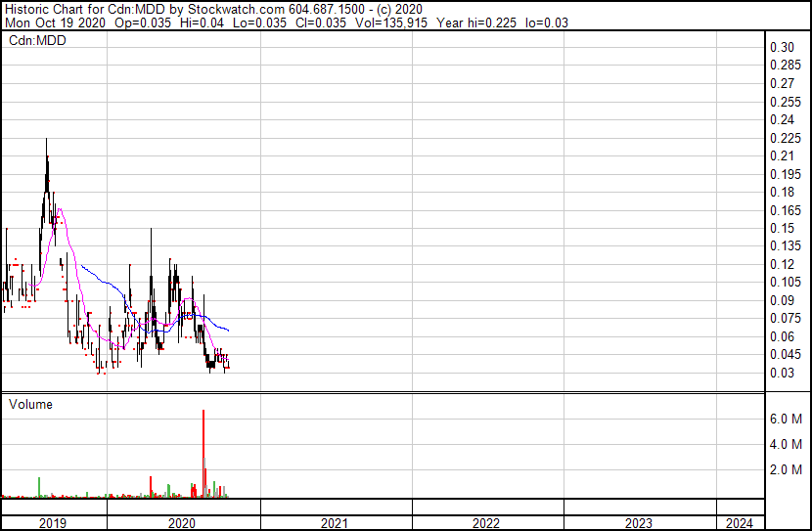Click the Cdn:MDD chart symbol label

37,40
